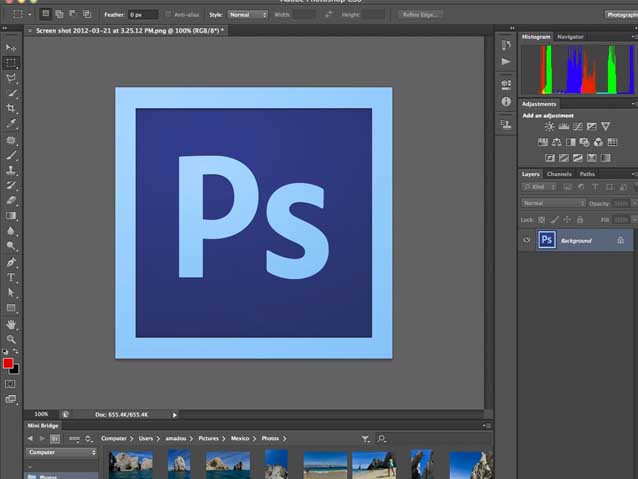
Task: Open the History panel icon
Action: [x=506, y=45]
